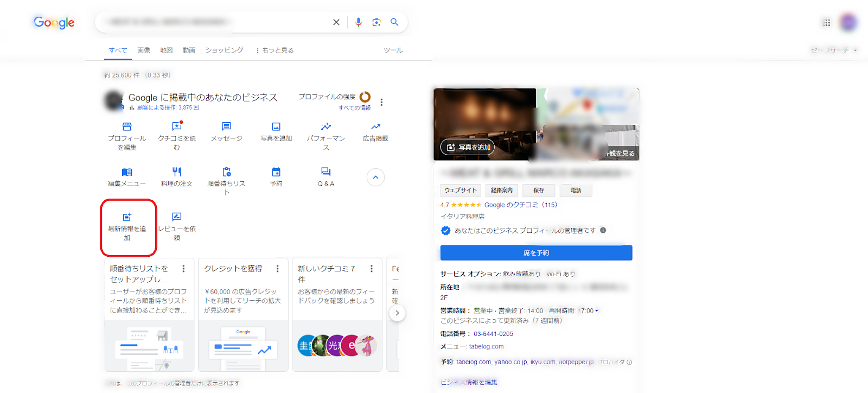Open the 新しいクチコミ 7 件 card
The height and width of the screenshot is (393, 868).
tap(337, 315)
